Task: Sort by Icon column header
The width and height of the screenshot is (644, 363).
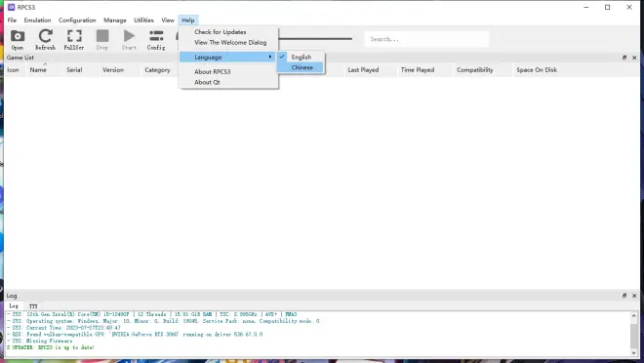Action: (x=13, y=70)
